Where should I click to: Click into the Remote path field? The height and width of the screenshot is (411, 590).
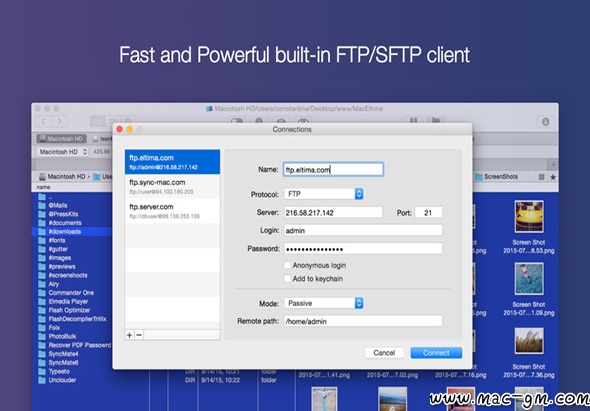(x=363, y=321)
